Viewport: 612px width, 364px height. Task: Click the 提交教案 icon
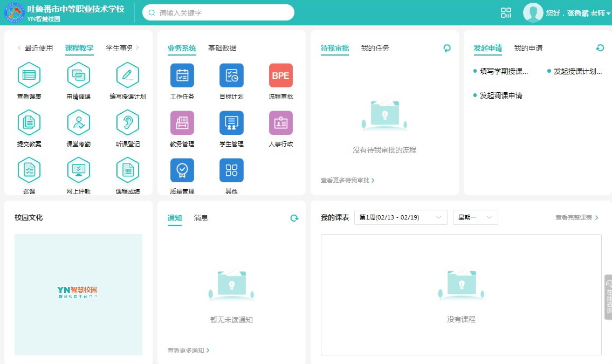click(x=30, y=123)
